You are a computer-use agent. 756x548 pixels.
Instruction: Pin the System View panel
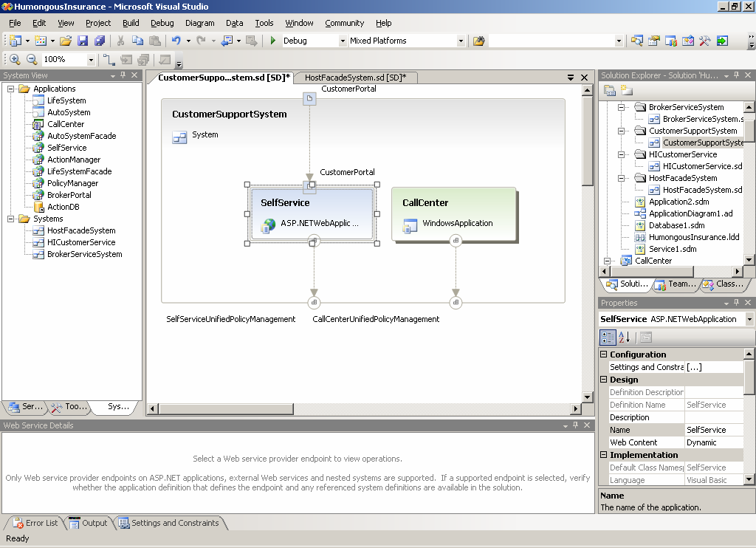[123, 75]
